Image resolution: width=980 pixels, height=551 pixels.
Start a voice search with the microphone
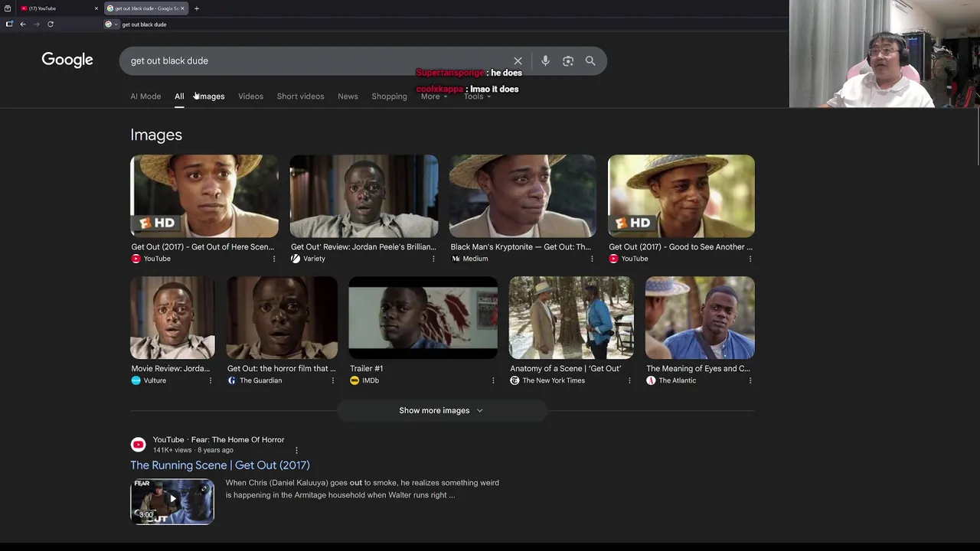545,60
